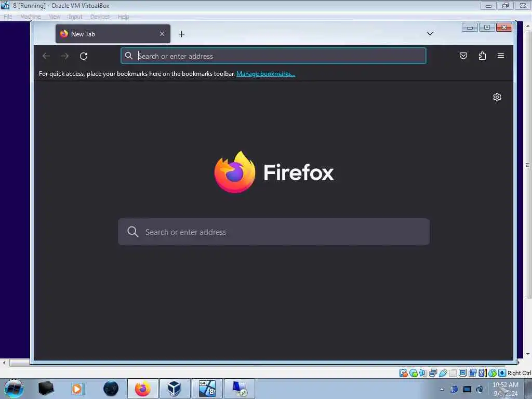Click VirtualBox USB status icon
The width and height of the screenshot is (532, 399).
(443, 373)
